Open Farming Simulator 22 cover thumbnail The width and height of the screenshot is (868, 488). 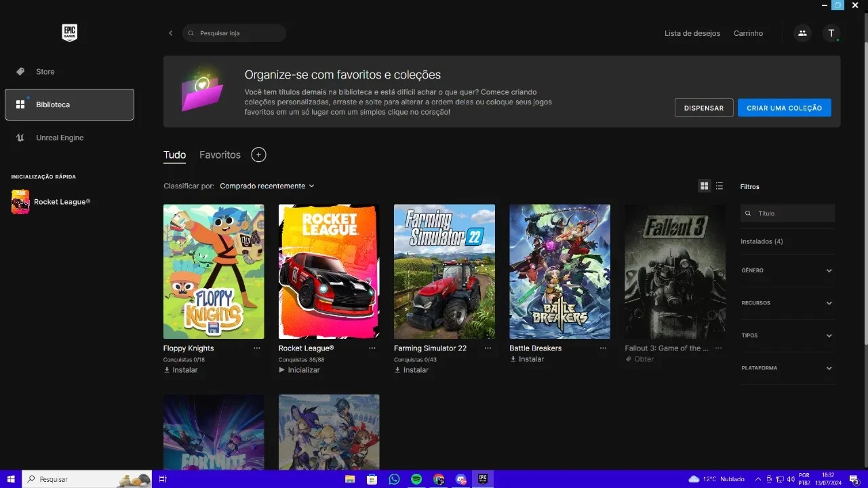444,272
